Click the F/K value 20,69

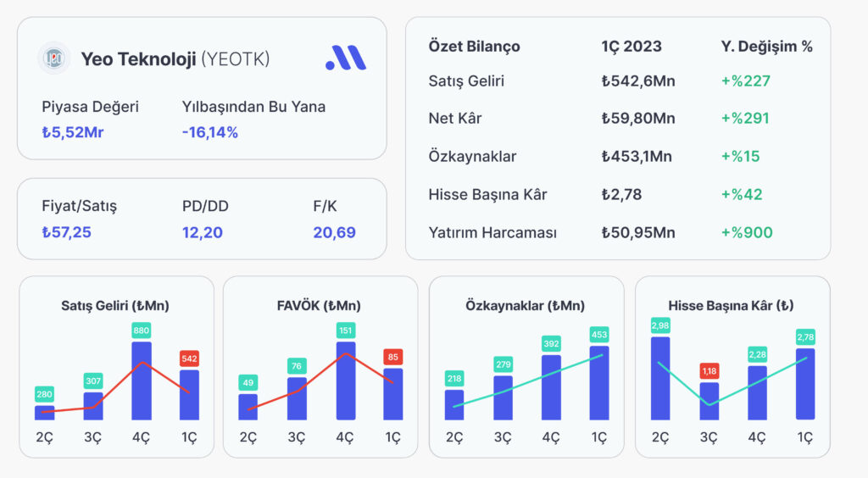pos(334,232)
